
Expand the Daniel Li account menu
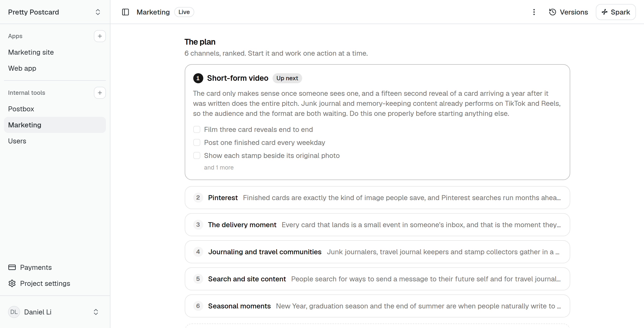(x=96, y=312)
